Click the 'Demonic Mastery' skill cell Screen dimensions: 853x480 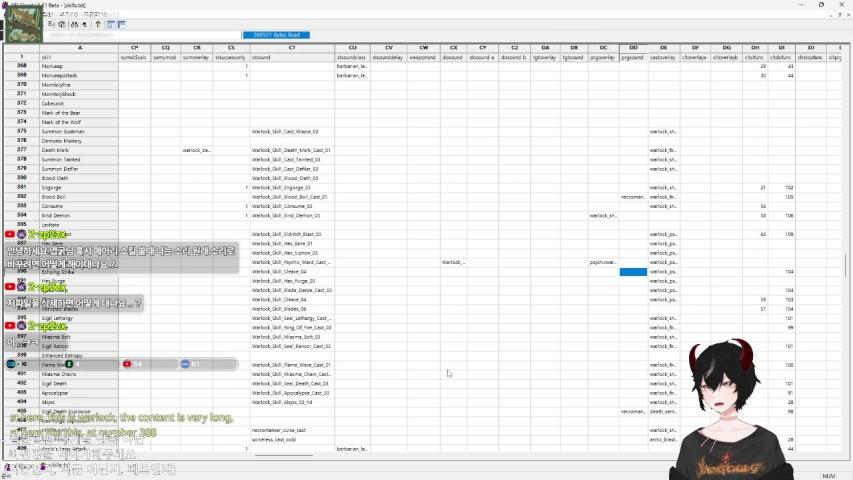pyautogui.click(x=79, y=141)
